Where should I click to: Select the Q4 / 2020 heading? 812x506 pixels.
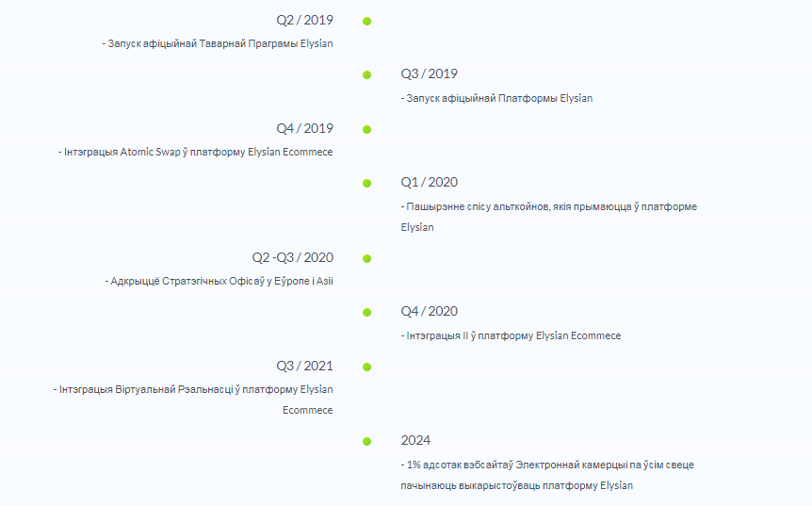pyautogui.click(x=430, y=311)
